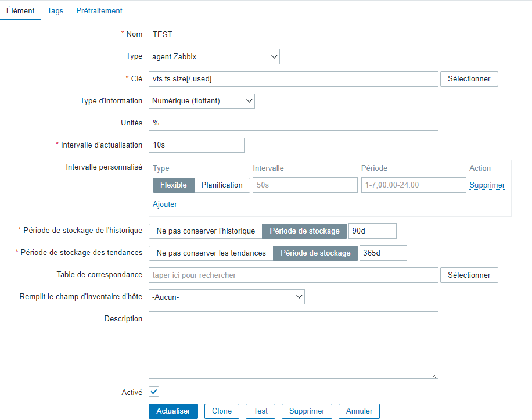Cancel with the Annuler button

point(359,411)
